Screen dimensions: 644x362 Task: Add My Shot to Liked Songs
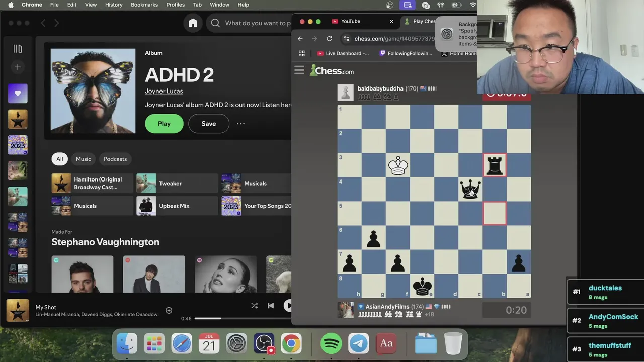(169, 311)
